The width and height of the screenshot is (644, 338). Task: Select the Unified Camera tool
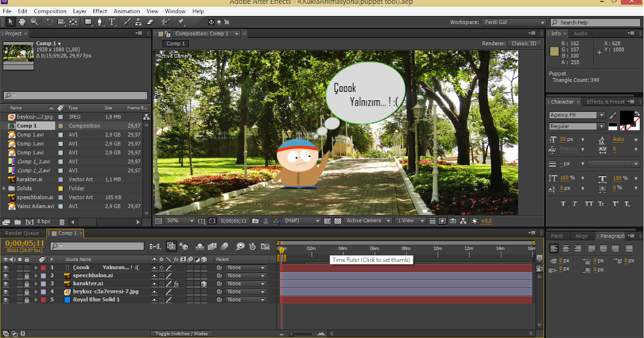(x=61, y=22)
